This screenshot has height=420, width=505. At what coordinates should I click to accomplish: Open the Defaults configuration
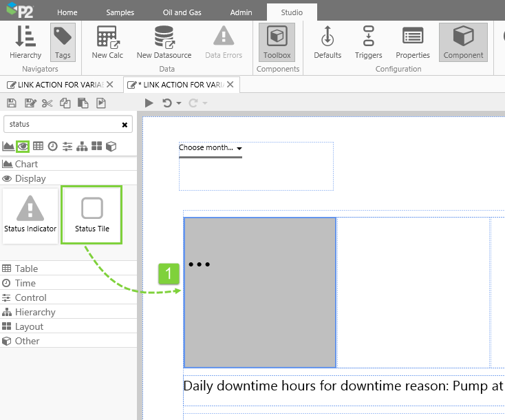click(x=327, y=42)
